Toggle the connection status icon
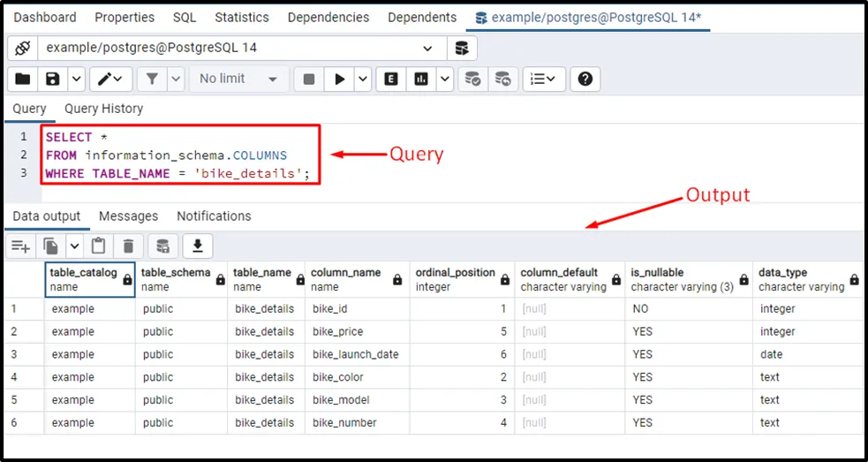 tap(23, 48)
